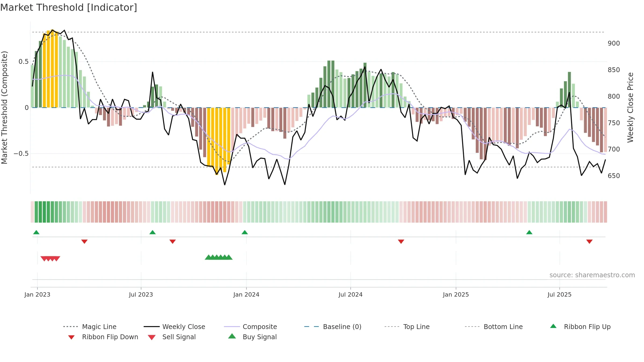Click the first Ribbon Flip Down marker in early 2023

coord(84,242)
